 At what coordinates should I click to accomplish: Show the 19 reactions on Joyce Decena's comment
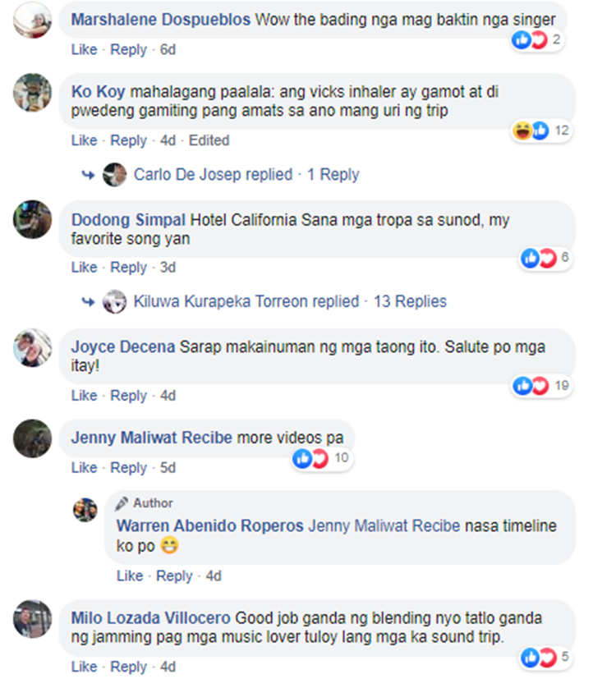click(x=541, y=386)
